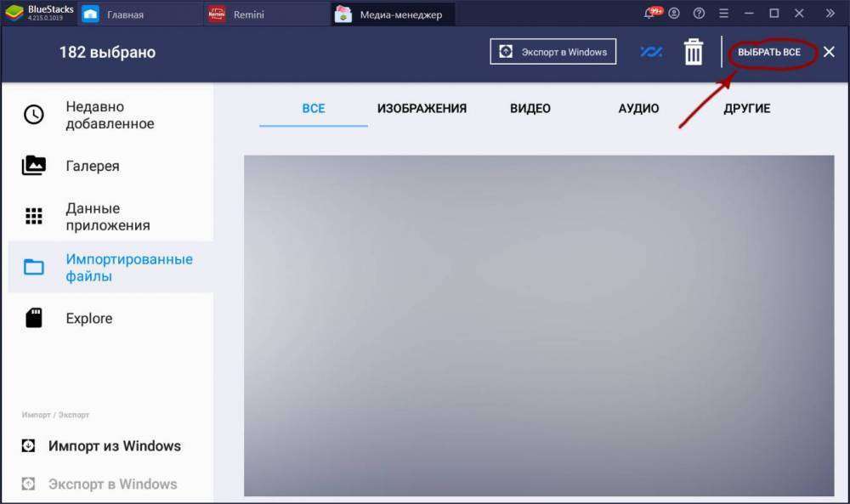This screenshot has height=504, width=850.
Task: Click the help question mark icon
Action: (x=699, y=14)
